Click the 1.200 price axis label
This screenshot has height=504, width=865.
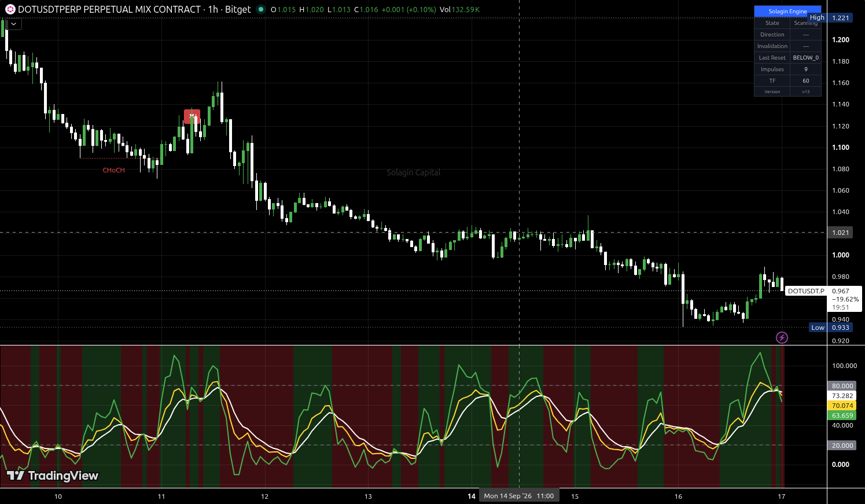(840, 40)
